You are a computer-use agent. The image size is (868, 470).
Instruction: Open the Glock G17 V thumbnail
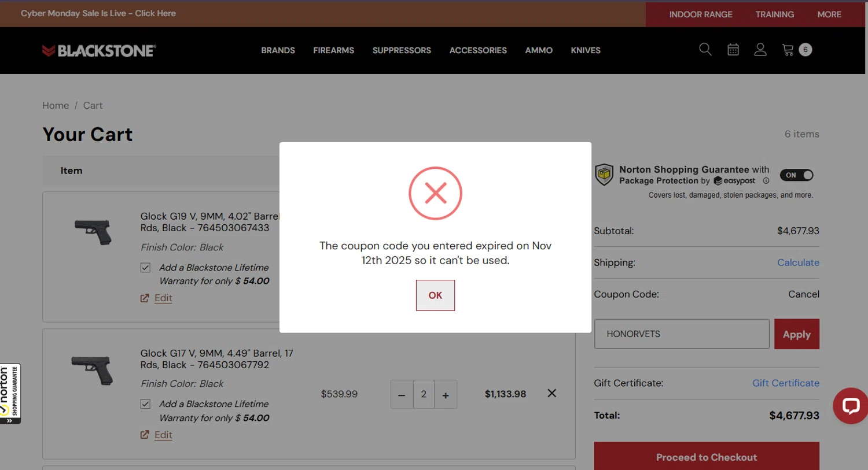[92, 370]
